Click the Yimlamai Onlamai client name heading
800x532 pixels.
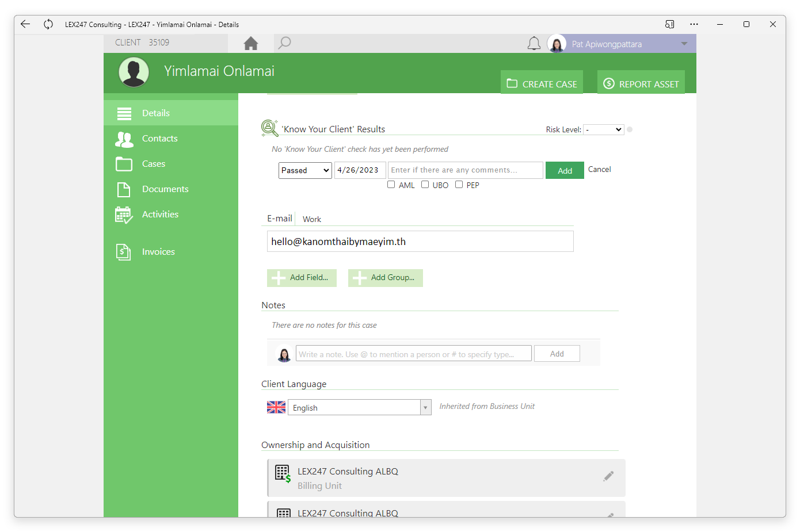coord(219,71)
